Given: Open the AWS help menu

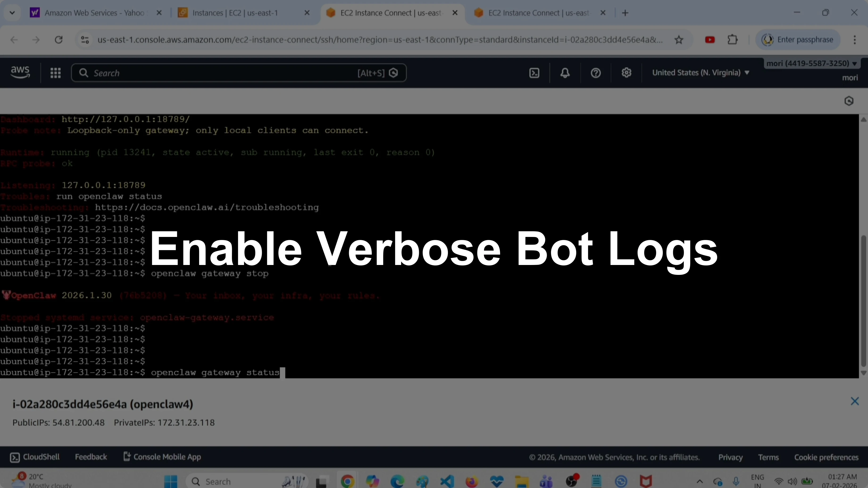Looking at the screenshot, I should (x=595, y=73).
